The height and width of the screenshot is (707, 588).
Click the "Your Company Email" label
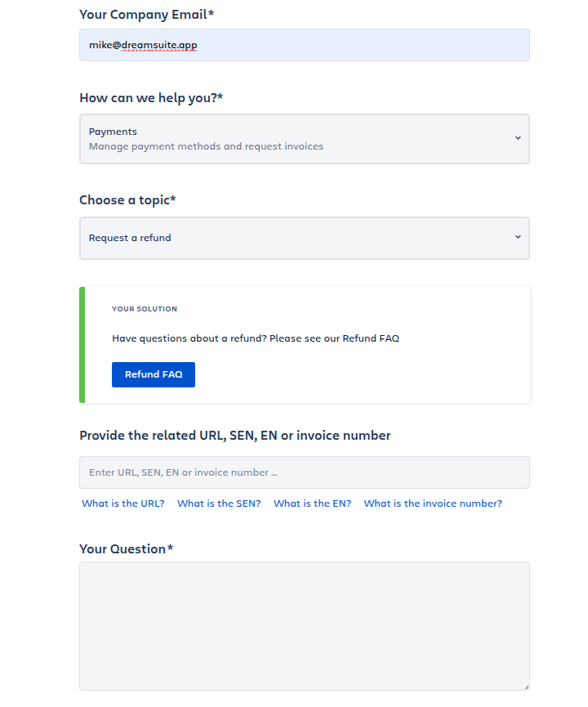click(x=153, y=15)
